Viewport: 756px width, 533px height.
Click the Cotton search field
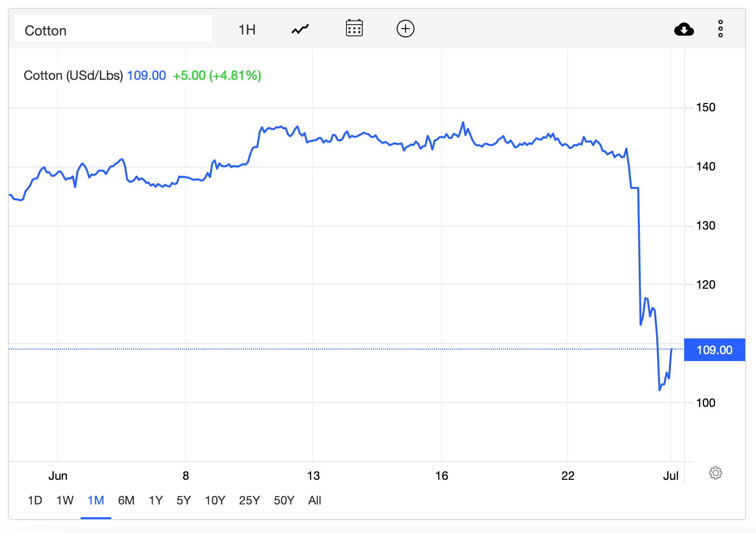(113, 28)
